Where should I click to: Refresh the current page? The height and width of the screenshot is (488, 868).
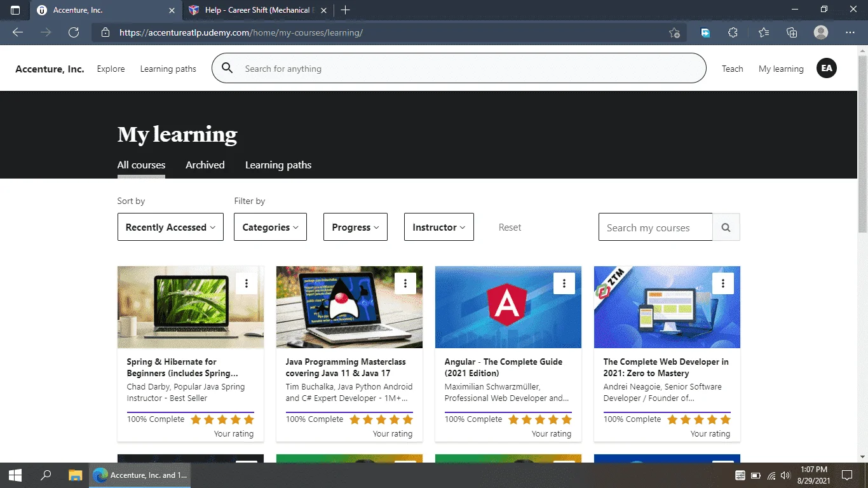click(x=74, y=32)
